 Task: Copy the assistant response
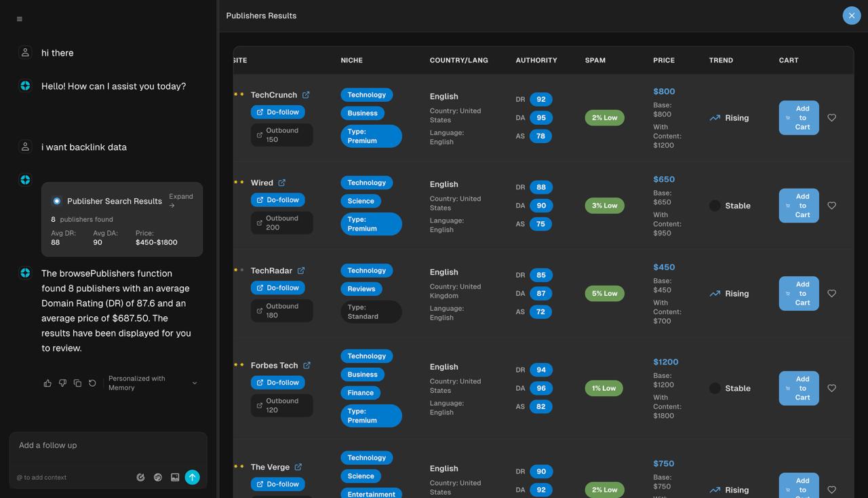click(x=77, y=383)
